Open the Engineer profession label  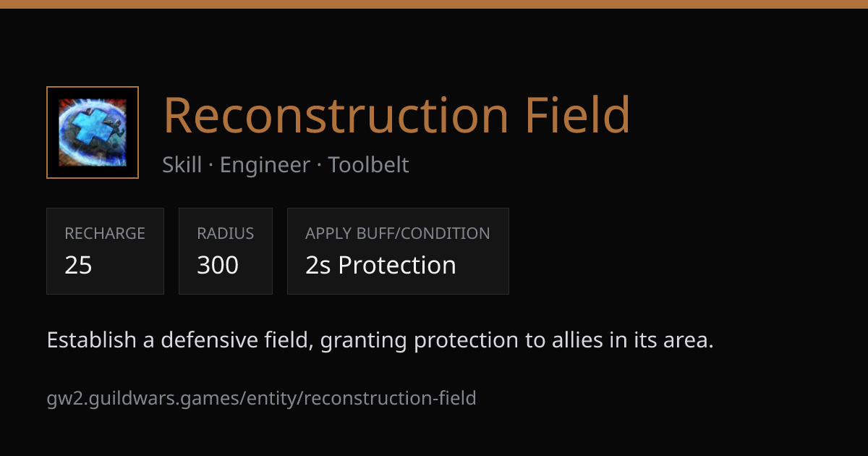point(265,165)
